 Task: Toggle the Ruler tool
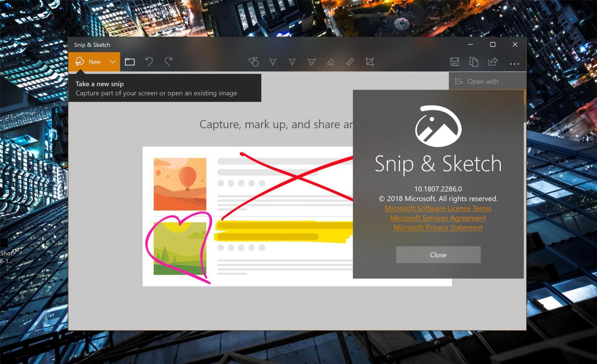click(x=350, y=62)
